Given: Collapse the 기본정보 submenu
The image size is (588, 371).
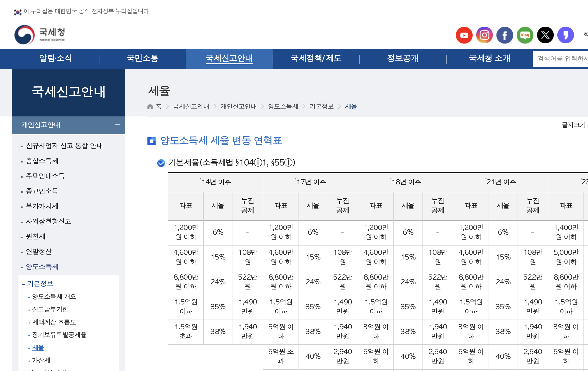Looking at the screenshot, I should pyautogui.click(x=40, y=283).
